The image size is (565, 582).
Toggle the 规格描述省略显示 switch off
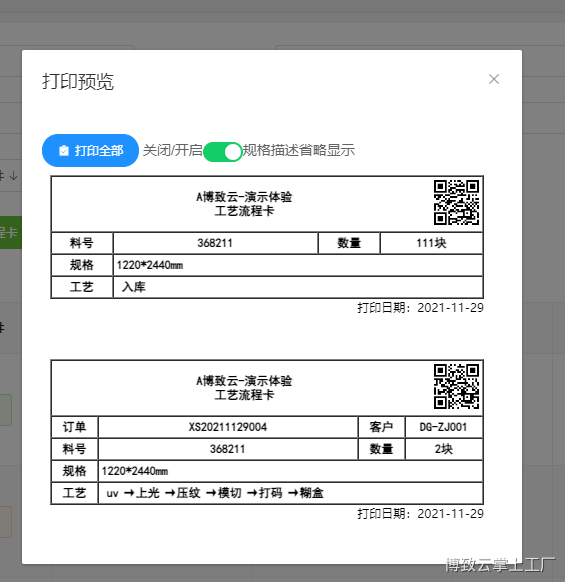(223, 151)
